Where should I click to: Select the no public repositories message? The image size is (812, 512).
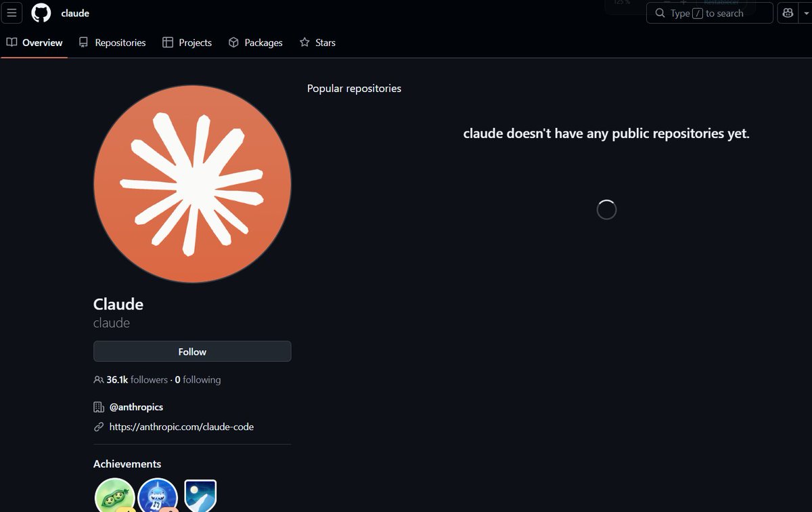tap(606, 133)
